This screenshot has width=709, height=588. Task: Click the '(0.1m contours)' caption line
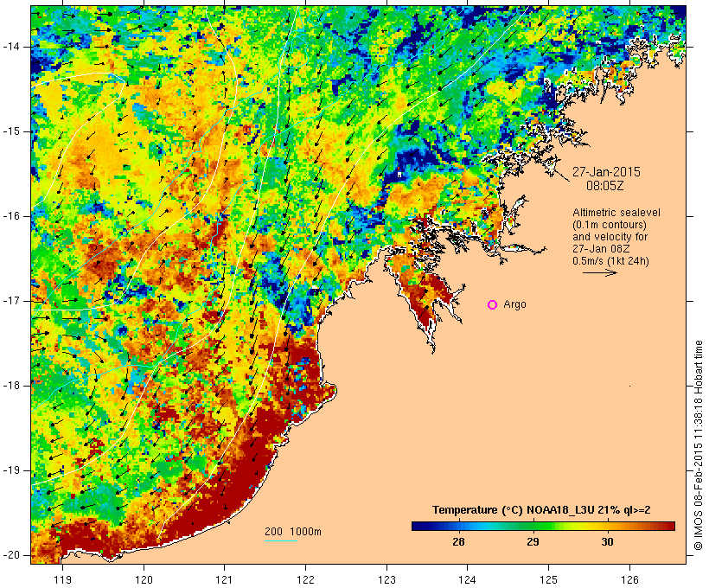coord(610,225)
